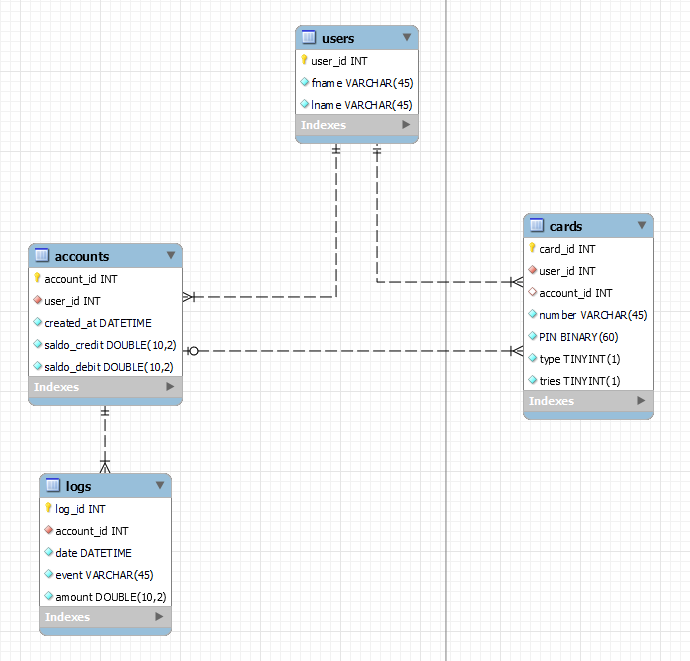Select 'PIN BINARY(60)' column text
This screenshot has height=661, width=690.
(579, 337)
